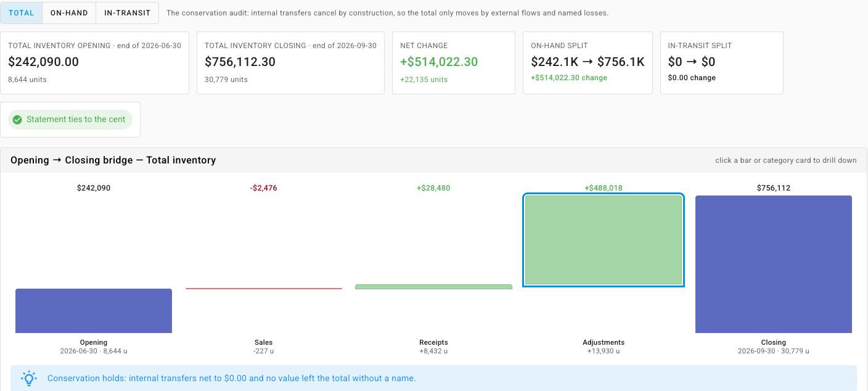Click the +$488,018 label above Adjustments

[604, 188]
